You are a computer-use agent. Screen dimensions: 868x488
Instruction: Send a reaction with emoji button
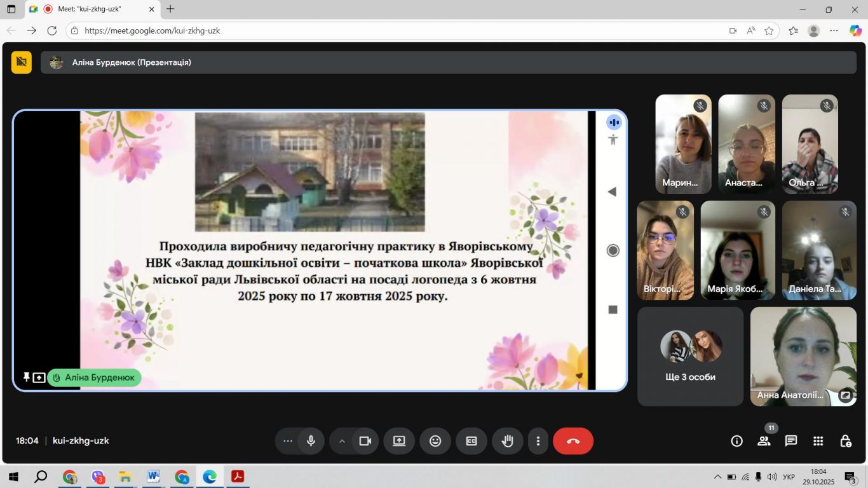(435, 441)
